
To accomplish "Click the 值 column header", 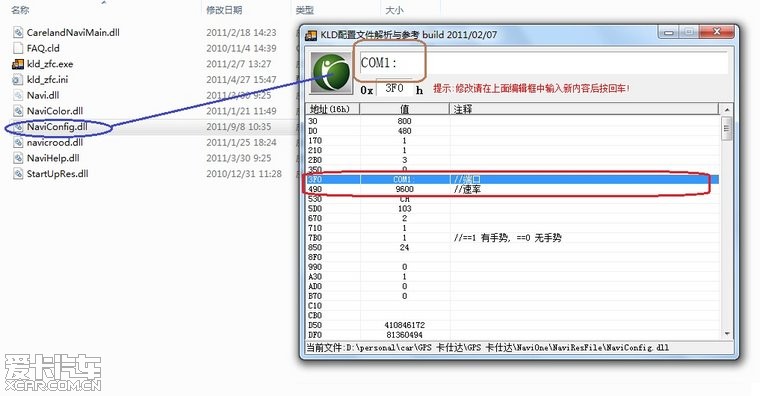I will 404,109.
